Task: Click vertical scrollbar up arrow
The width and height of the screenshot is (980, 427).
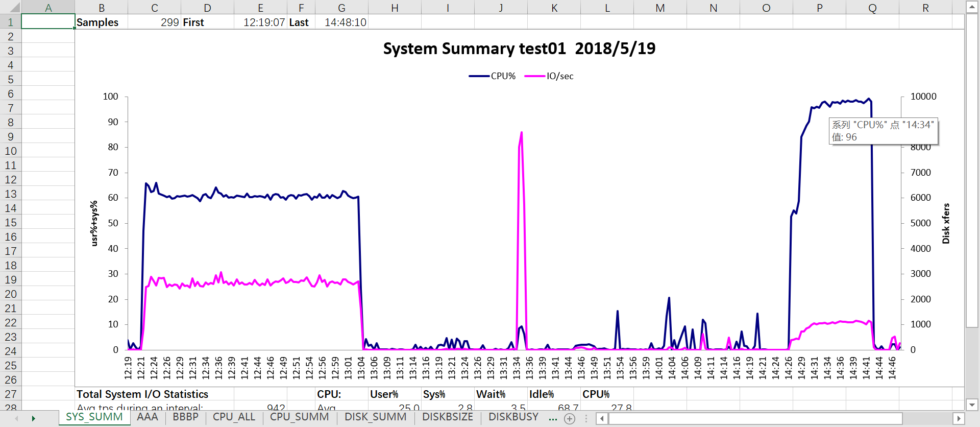Action: click(x=972, y=7)
